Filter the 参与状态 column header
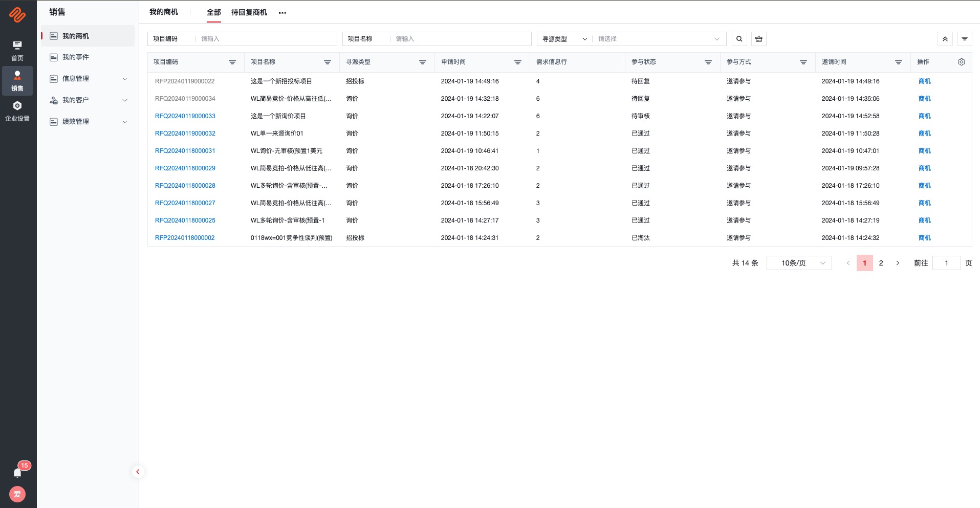This screenshot has height=508, width=980. [708, 62]
